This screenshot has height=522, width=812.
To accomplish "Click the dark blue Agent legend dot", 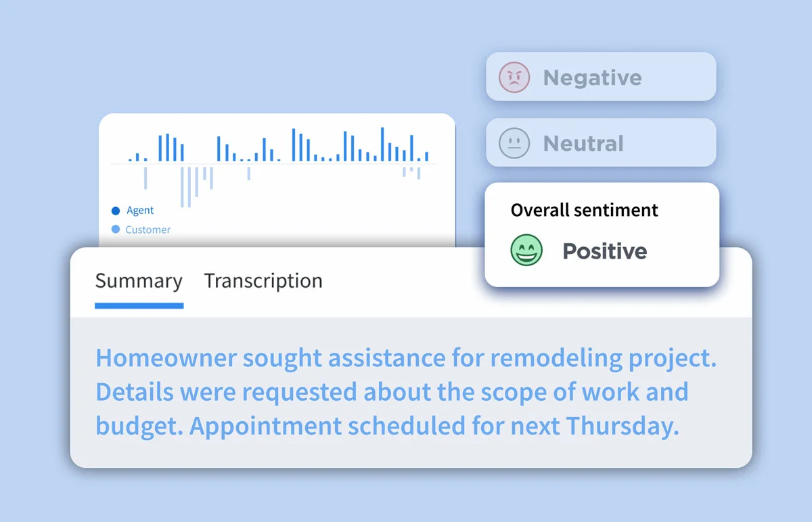I will pos(116,211).
